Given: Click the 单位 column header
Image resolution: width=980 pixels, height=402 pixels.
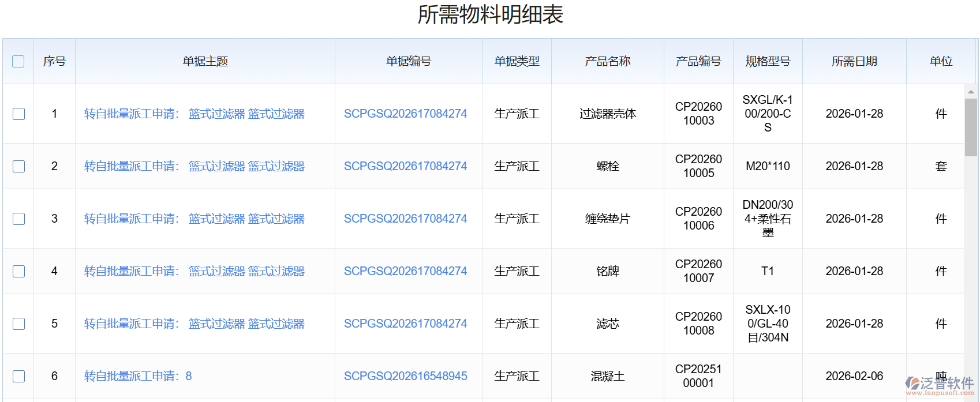Looking at the screenshot, I should pyautogui.click(x=941, y=61).
